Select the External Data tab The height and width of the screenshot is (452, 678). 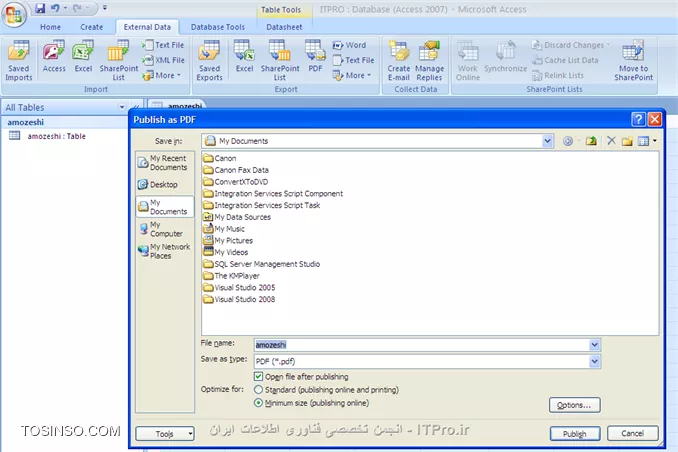pos(147,27)
